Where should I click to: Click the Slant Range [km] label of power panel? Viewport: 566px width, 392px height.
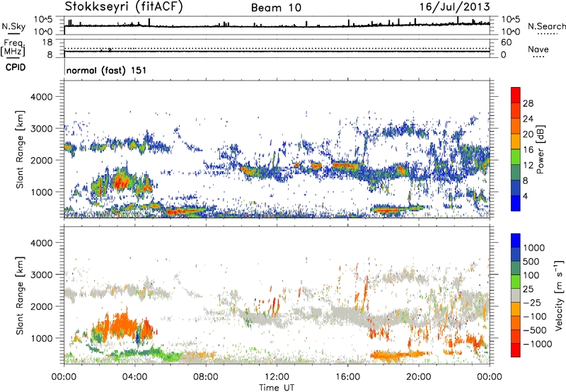point(20,149)
